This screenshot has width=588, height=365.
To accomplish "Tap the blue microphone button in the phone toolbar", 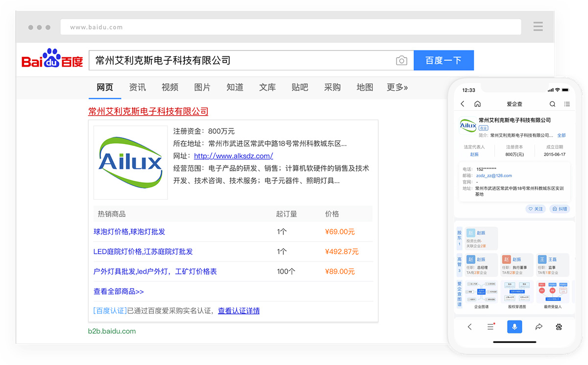I will point(514,327).
